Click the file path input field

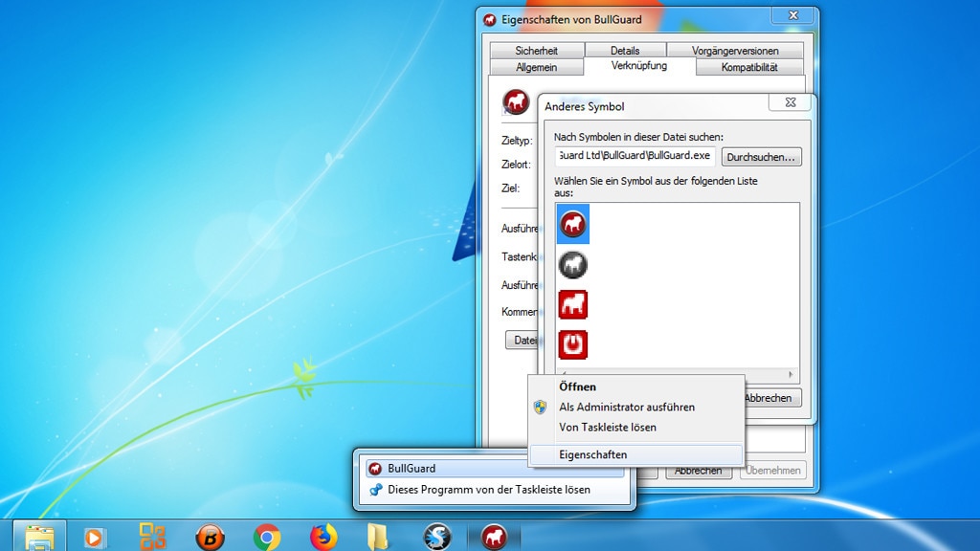634,156
